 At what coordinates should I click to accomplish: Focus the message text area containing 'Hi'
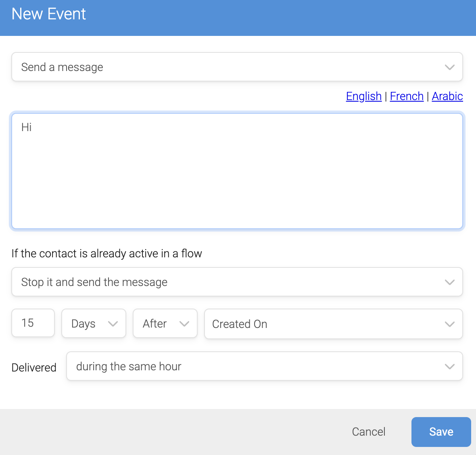(237, 171)
